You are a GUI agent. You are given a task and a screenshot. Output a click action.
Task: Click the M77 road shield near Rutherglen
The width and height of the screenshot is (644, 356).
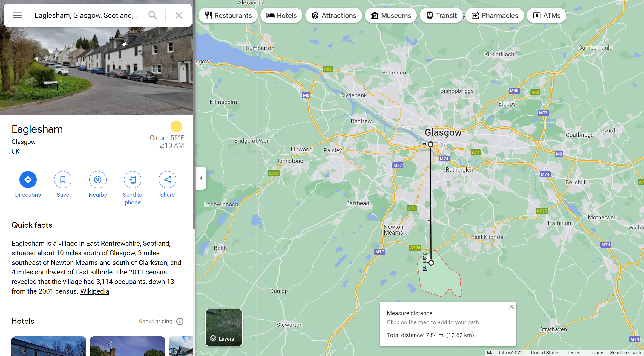click(x=398, y=165)
